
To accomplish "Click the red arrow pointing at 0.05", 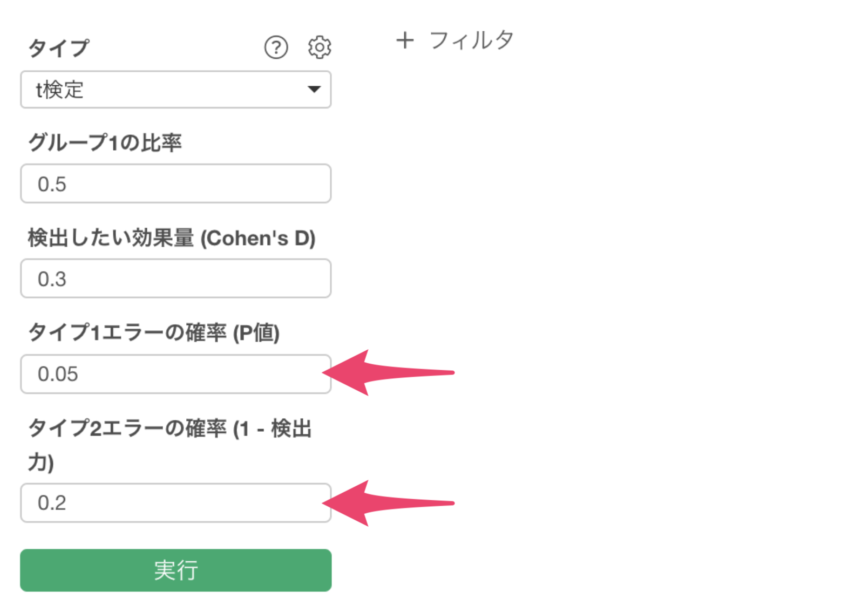I will pos(388,373).
